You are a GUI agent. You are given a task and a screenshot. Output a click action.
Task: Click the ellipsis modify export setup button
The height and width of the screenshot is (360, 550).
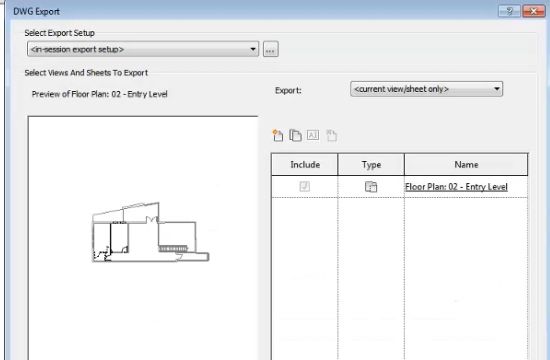point(270,49)
